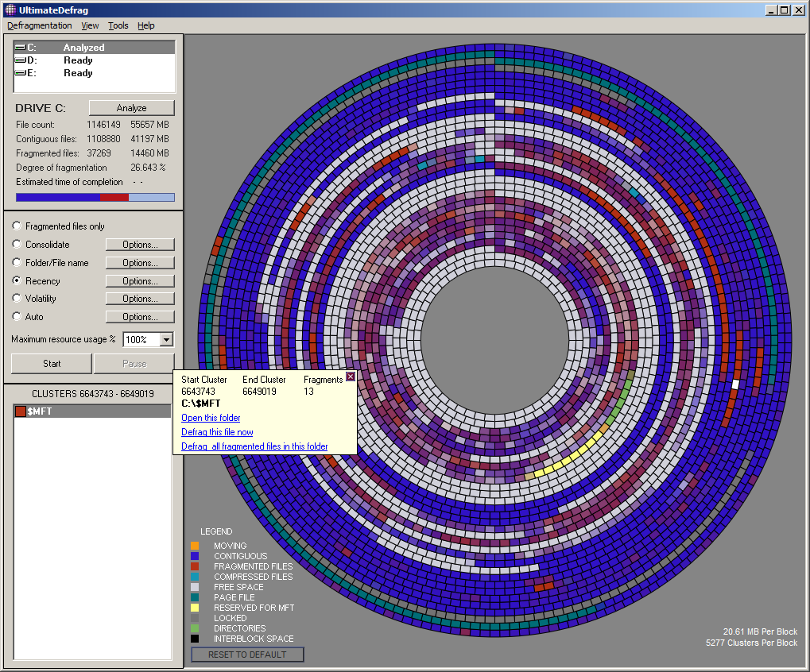This screenshot has height=672, width=810.
Task: Open Recency Options button
Action: point(140,280)
